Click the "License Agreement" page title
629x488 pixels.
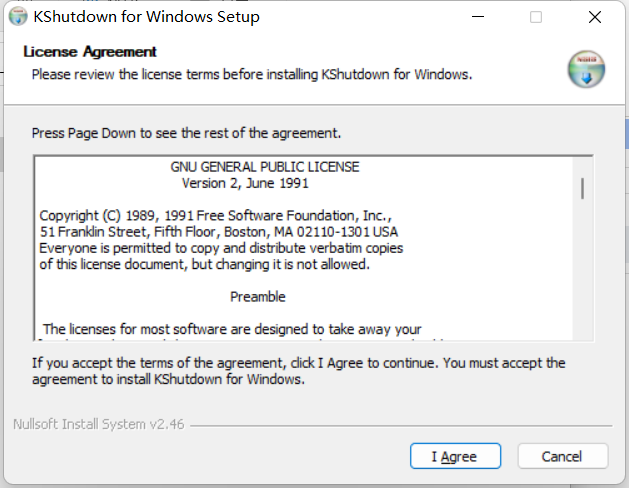(x=90, y=52)
